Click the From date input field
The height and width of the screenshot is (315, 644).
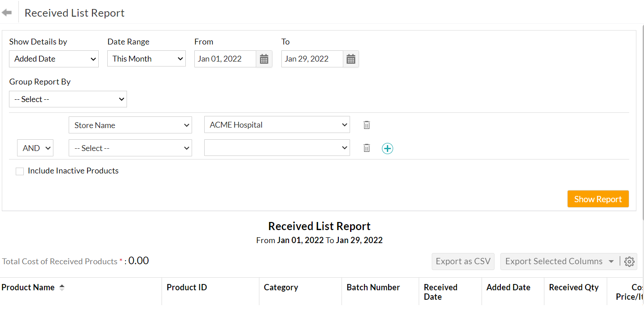coord(225,59)
